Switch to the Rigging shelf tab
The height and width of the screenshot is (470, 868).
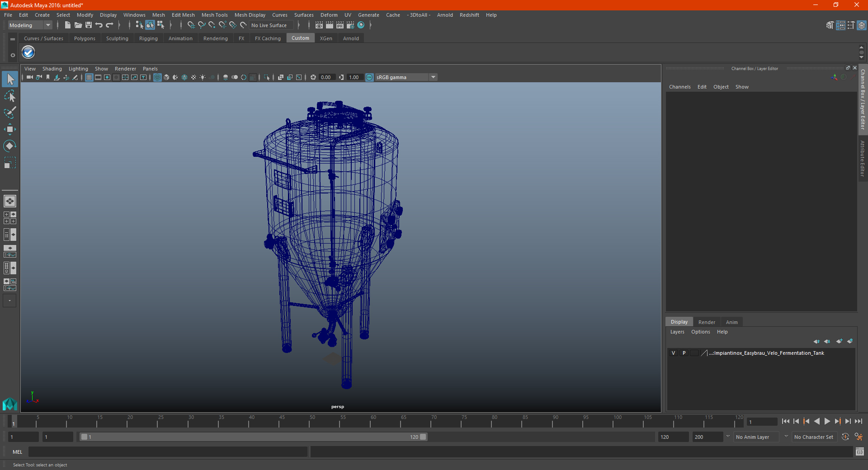pos(148,38)
